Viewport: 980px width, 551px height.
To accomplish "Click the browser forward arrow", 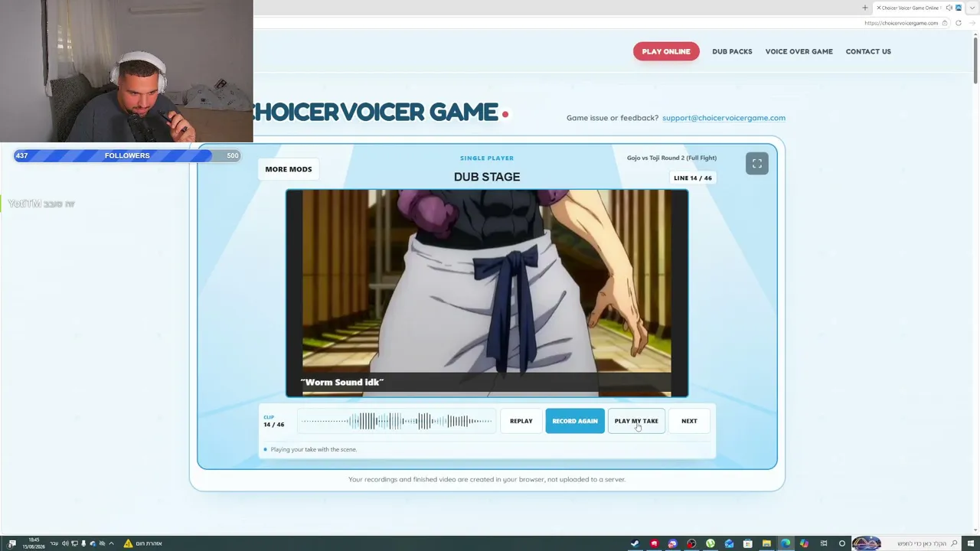I will coord(971,23).
